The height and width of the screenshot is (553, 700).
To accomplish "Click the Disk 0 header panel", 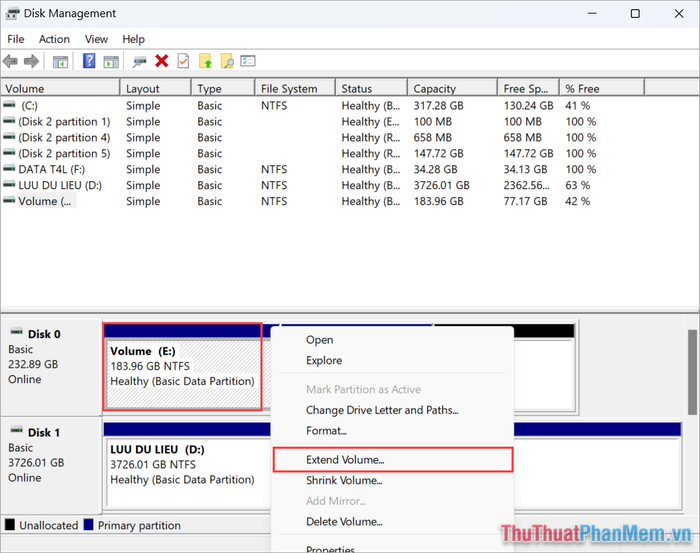I will coord(51,367).
